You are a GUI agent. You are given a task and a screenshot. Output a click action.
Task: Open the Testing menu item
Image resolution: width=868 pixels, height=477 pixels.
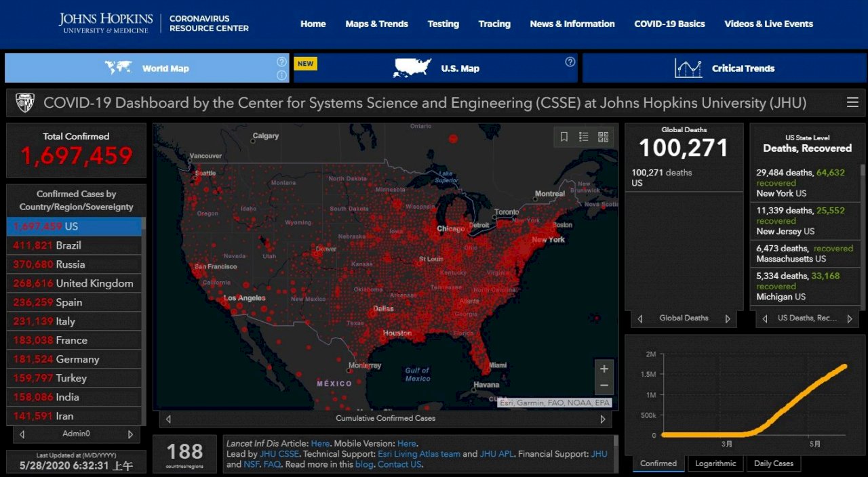pos(443,24)
